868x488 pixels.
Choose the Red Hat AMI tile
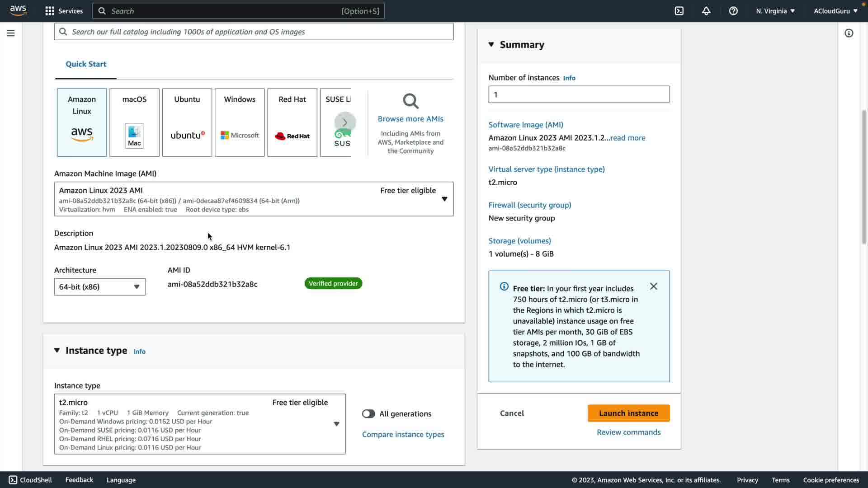click(292, 122)
